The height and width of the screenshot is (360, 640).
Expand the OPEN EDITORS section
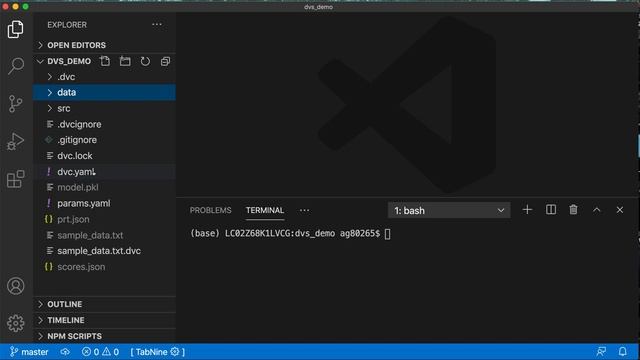click(x=104, y=45)
